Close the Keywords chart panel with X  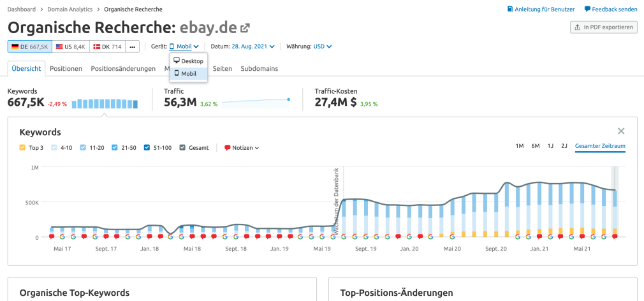pyautogui.click(x=621, y=131)
